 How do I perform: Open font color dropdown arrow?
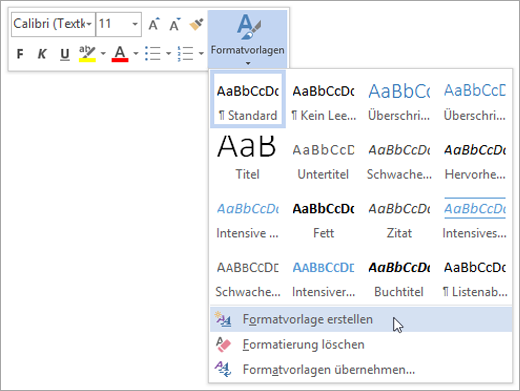tap(135, 54)
